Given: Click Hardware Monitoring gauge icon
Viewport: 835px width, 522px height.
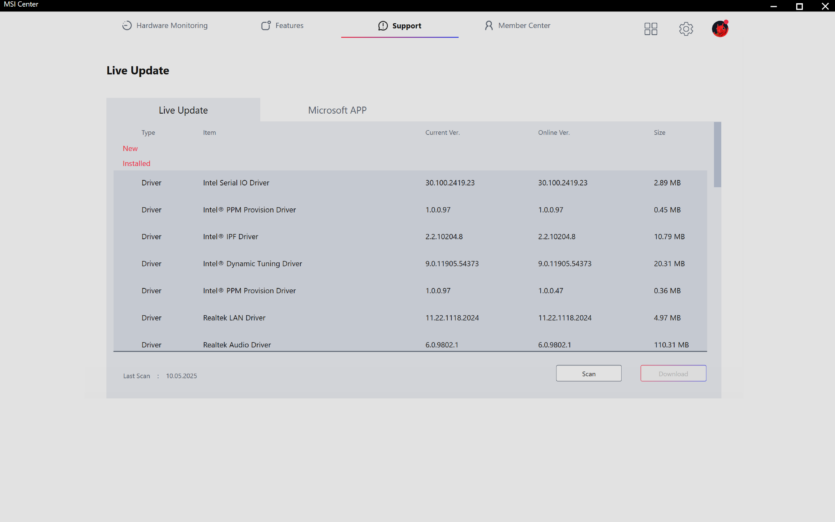Looking at the screenshot, I should pyautogui.click(x=127, y=26).
